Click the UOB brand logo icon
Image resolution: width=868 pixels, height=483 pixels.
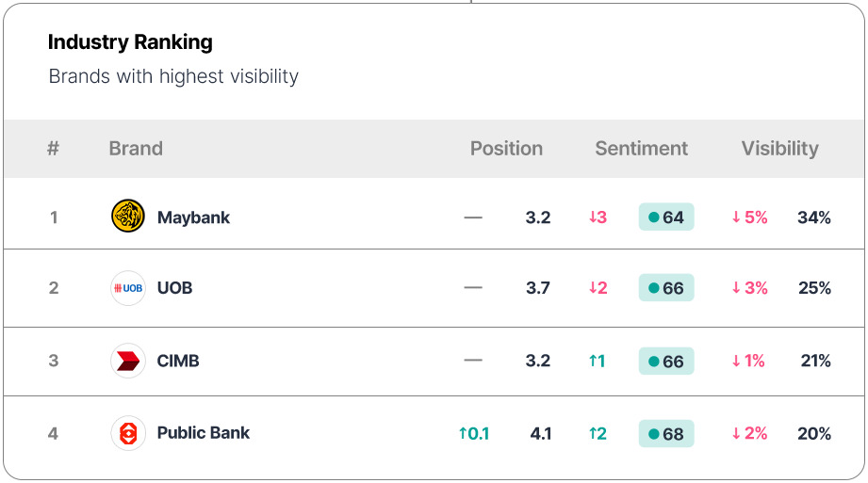point(128,288)
